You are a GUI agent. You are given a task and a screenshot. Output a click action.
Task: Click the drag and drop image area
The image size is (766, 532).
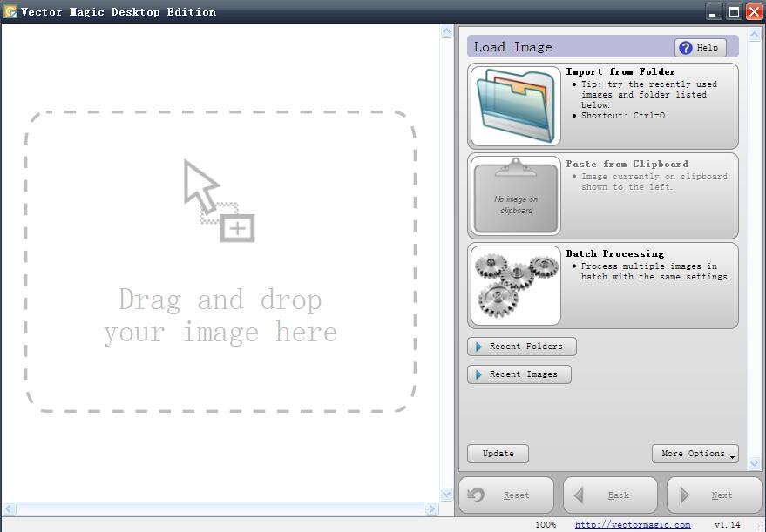[220, 261]
